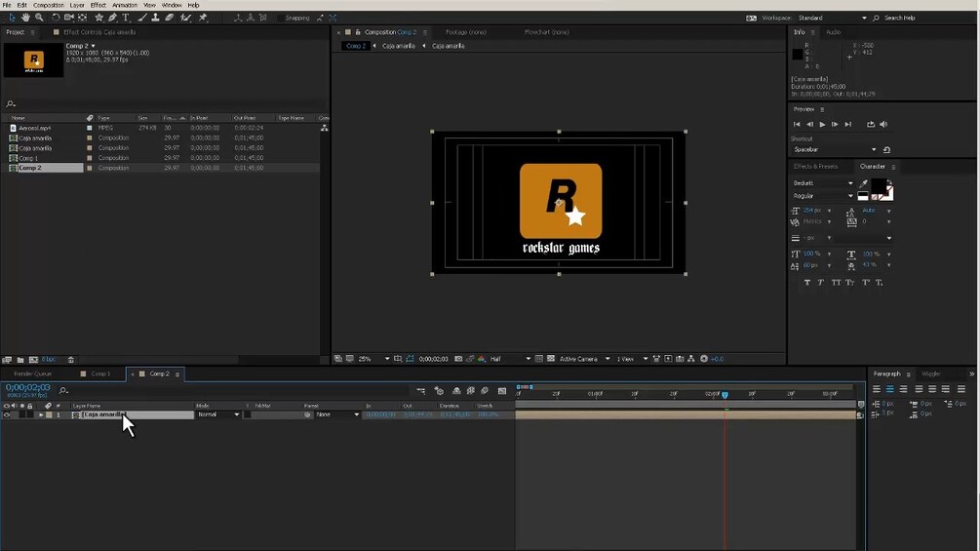Enable the Snapping checkbox
Screen dimensions: 980x551
click(x=281, y=19)
